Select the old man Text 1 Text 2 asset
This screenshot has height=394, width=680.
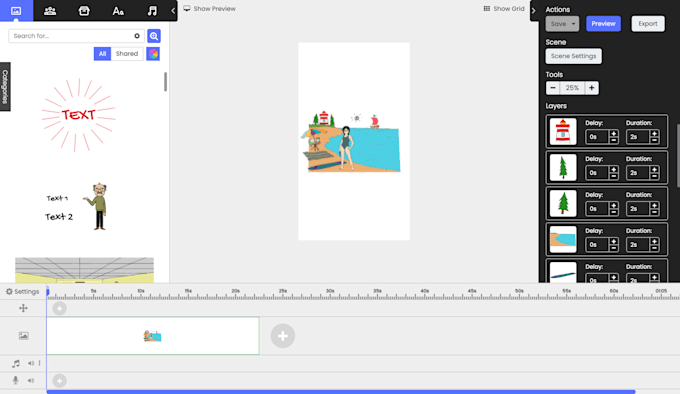tap(76, 207)
